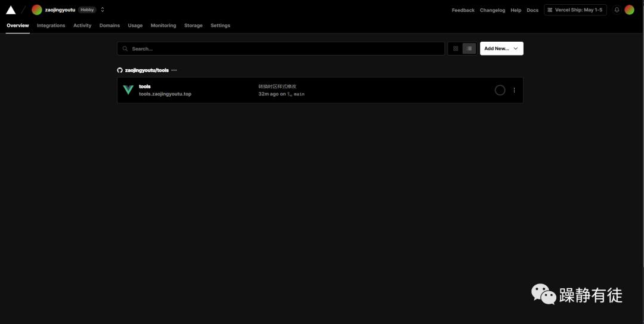Image resolution: width=644 pixels, height=324 pixels.
Task: Focus the Search projects field
Action: click(x=280, y=48)
